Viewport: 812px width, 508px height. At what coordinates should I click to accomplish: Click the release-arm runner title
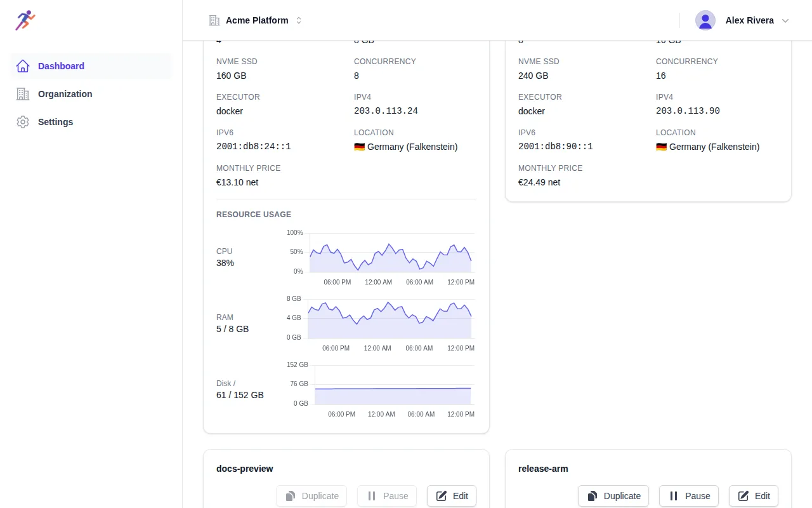pos(543,469)
